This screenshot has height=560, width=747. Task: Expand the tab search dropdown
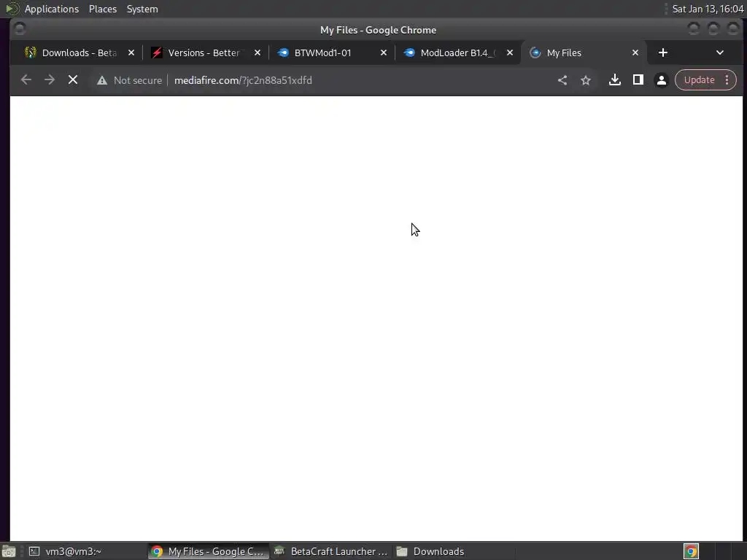coord(720,52)
